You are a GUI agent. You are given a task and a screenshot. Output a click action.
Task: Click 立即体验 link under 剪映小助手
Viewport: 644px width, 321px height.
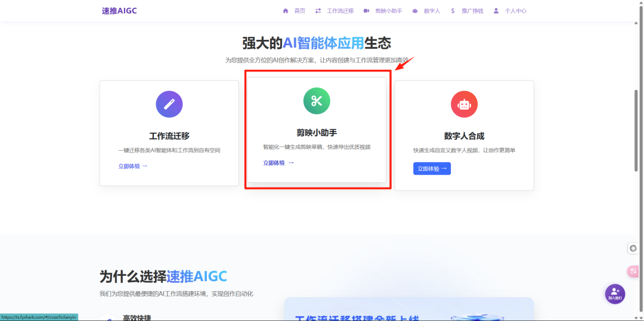(278, 163)
